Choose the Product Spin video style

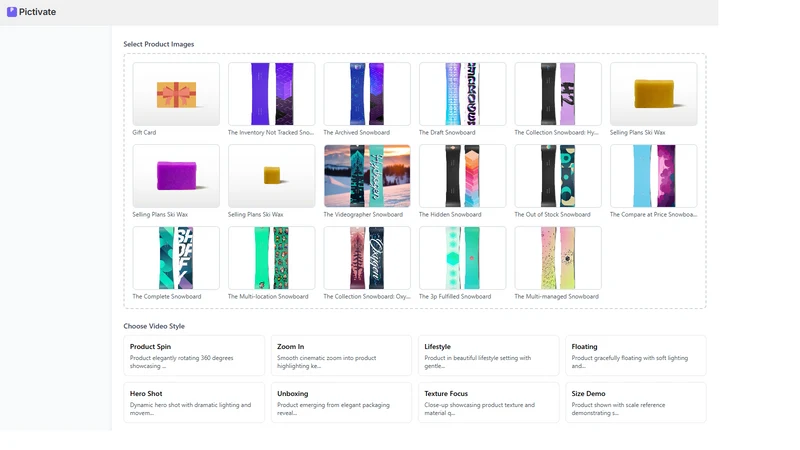(194, 356)
